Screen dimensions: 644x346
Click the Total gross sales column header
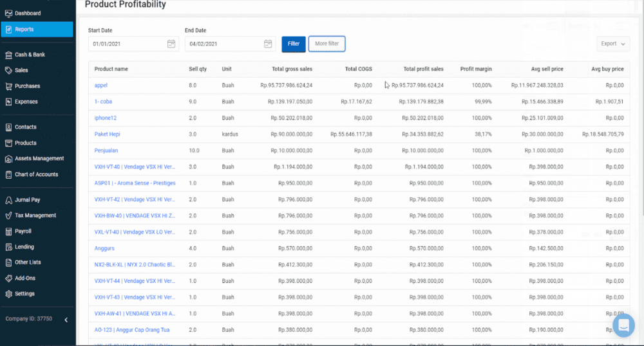tap(292, 69)
